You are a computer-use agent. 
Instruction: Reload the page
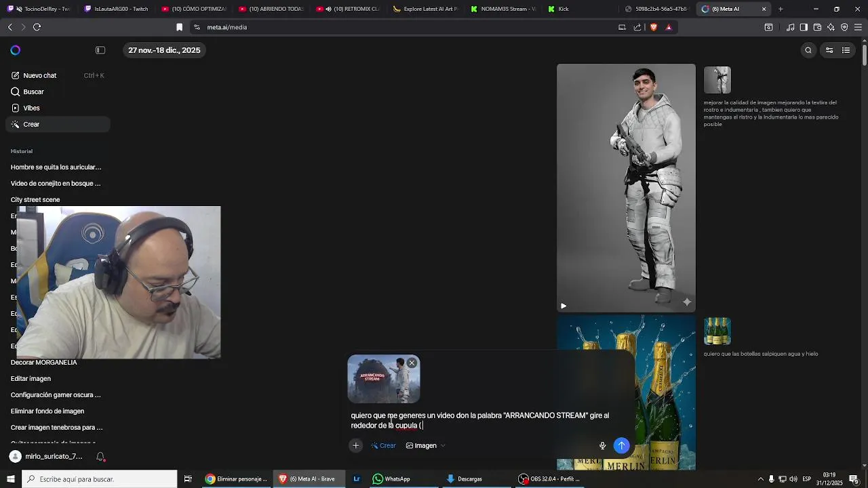click(x=37, y=27)
